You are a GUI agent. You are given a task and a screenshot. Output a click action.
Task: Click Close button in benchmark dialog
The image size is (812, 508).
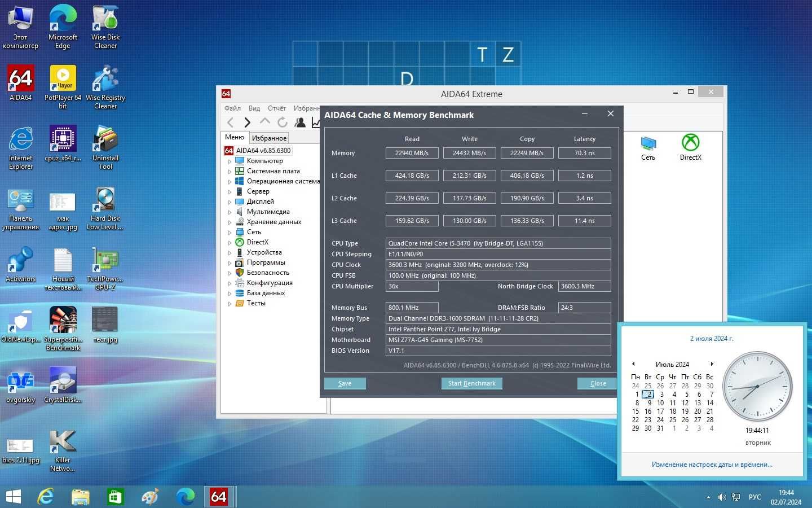pos(598,383)
